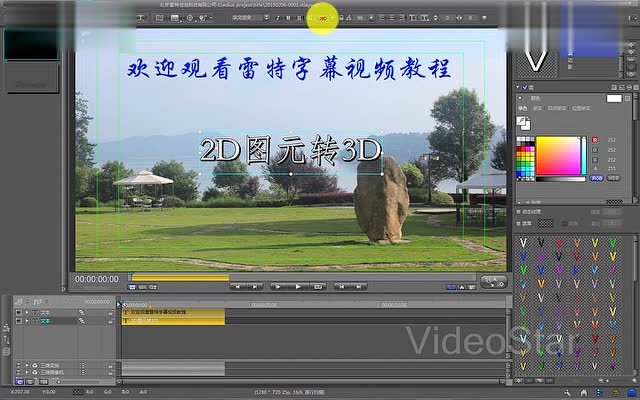
Task: Select horizontal text layout T icon
Action: pos(413,18)
